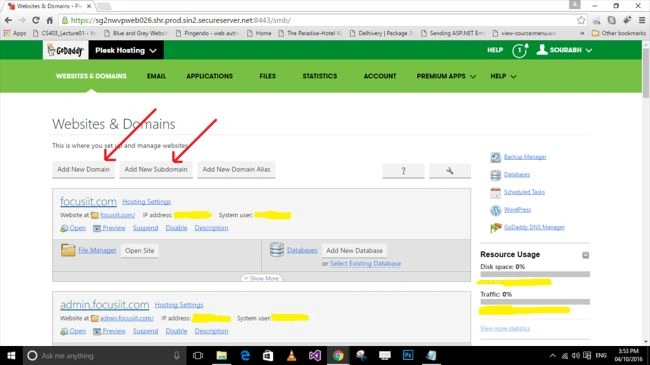Click HELP in top green header
650x365 pixels.
tap(495, 50)
